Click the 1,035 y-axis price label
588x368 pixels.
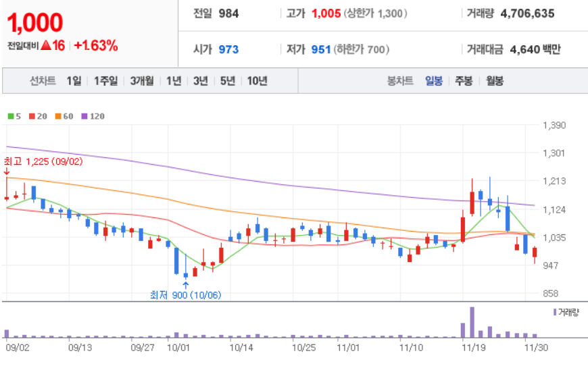click(554, 237)
